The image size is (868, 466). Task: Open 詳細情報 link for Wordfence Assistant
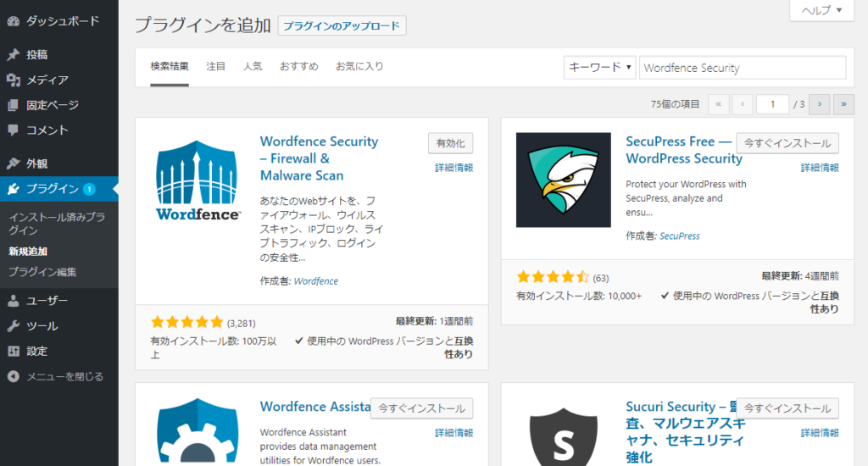(454, 433)
